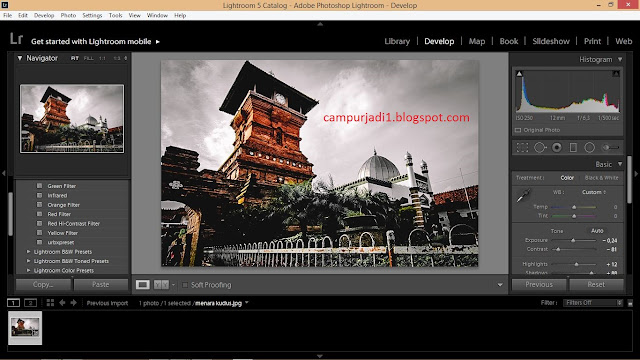
Task: Click the Paste button
Action: tap(100, 284)
